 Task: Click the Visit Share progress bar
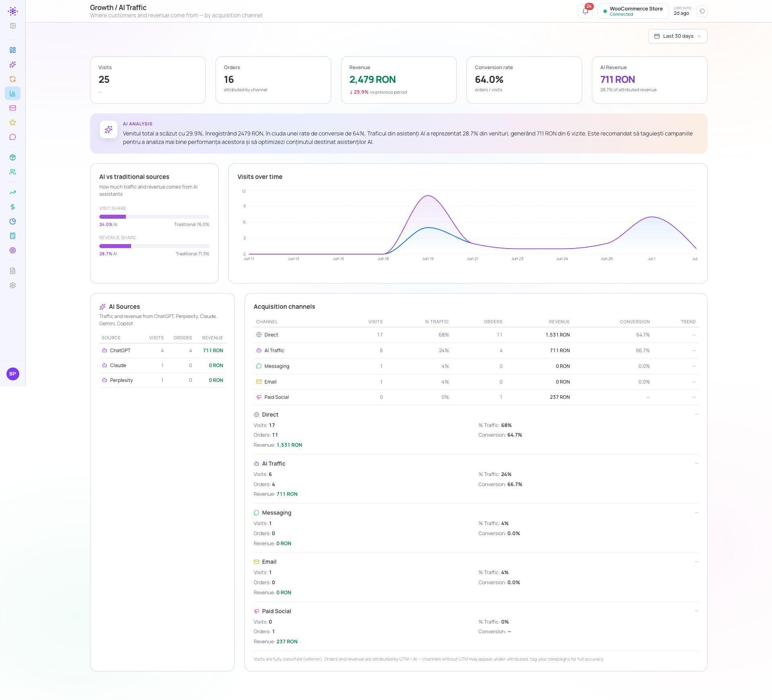[154, 217]
